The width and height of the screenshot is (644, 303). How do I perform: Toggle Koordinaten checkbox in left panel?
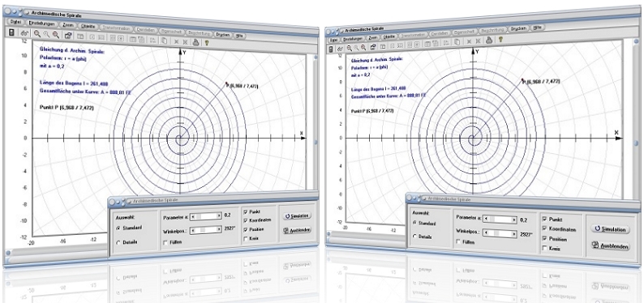point(246,220)
